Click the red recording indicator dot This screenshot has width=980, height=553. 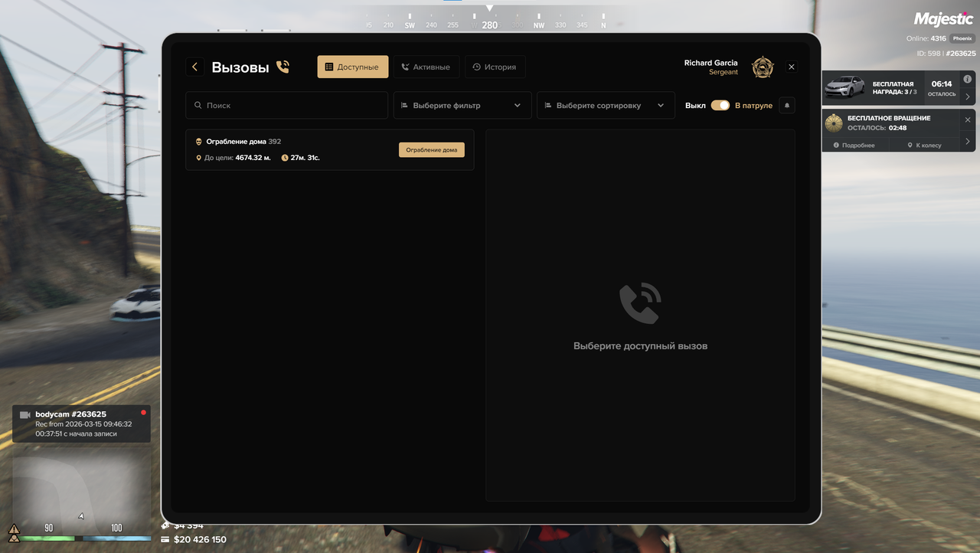(x=143, y=412)
